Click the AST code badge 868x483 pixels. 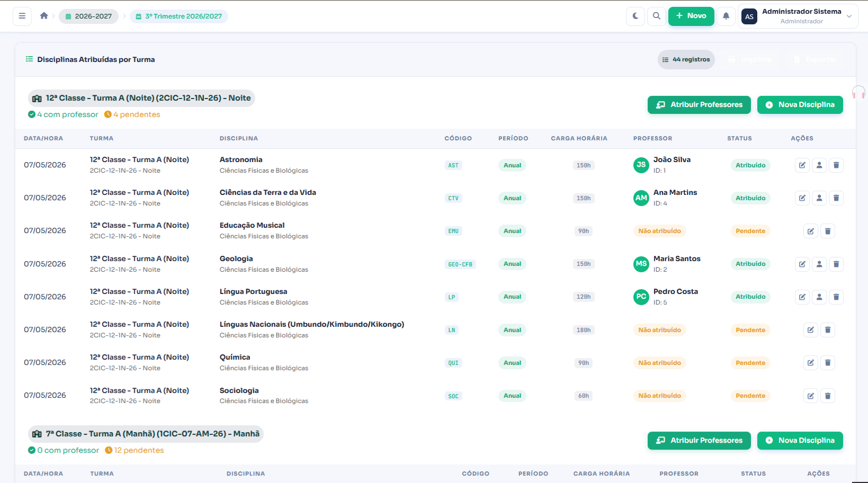[x=453, y=166]
